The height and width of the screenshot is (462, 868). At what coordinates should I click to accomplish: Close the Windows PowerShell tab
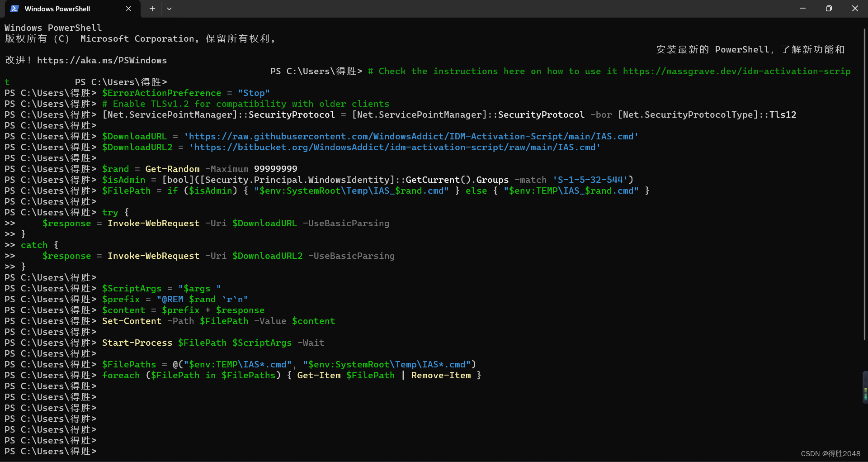click(128, 9)
